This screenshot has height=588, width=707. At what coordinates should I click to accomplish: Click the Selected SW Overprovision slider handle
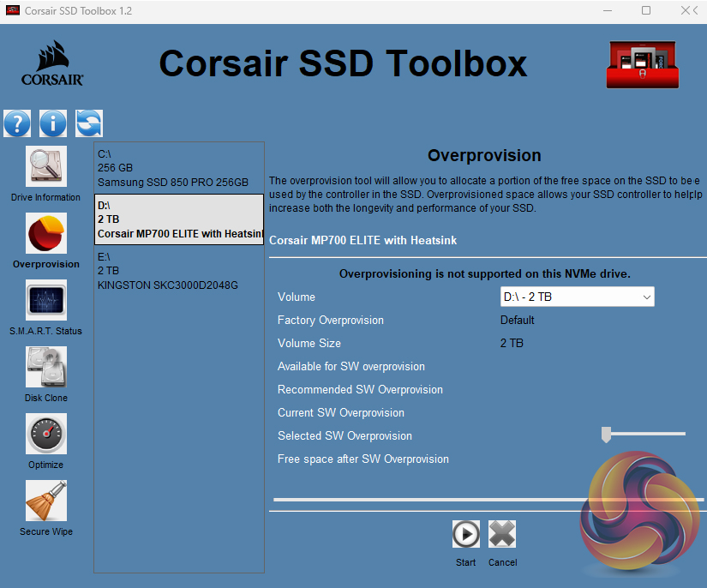point(606,435)
